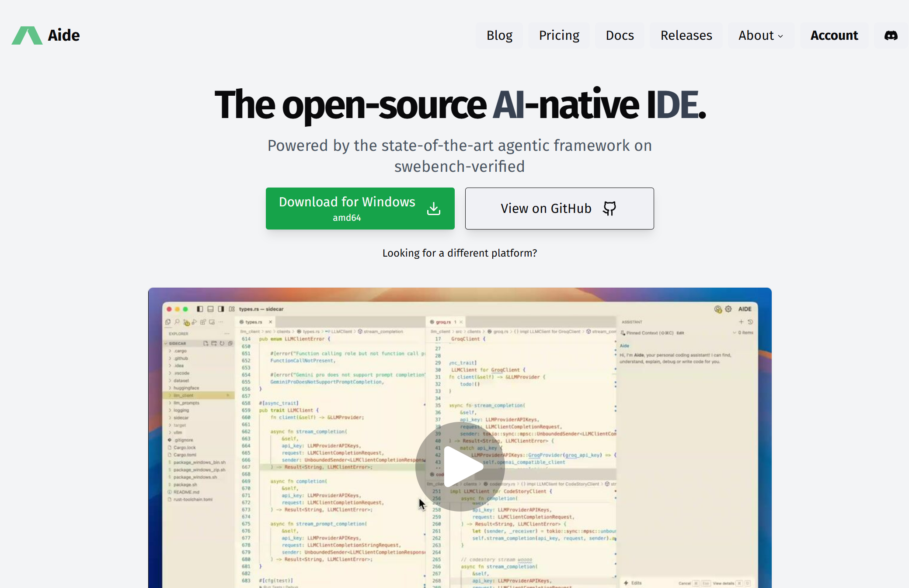Toggle the secondary sidebar layout icon in preview

(221, 309)
